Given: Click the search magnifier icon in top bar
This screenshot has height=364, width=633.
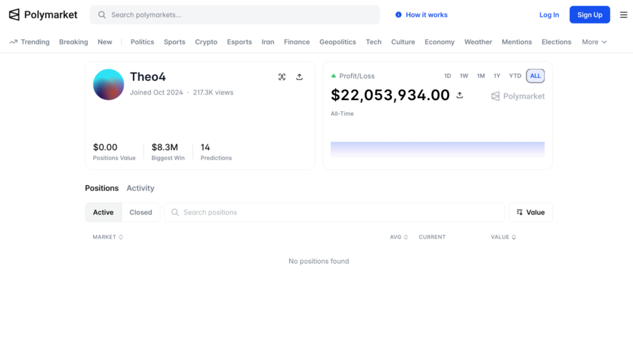Looking at the screenshot, I should [x=102, y=15].
